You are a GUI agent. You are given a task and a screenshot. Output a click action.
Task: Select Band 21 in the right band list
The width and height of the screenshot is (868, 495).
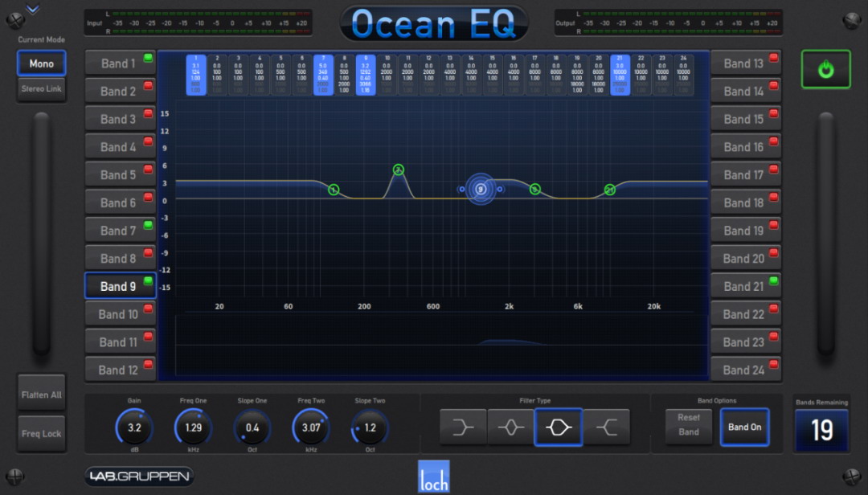[x=744, y=286]
